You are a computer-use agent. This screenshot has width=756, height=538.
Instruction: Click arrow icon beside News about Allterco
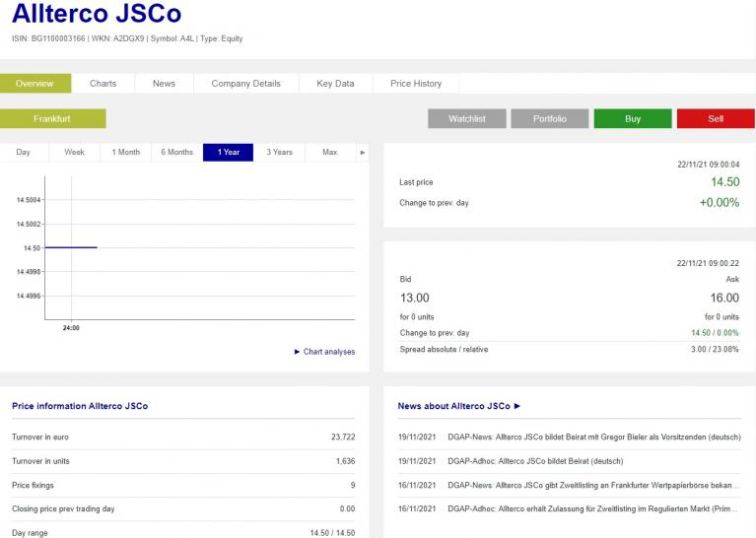516,406
